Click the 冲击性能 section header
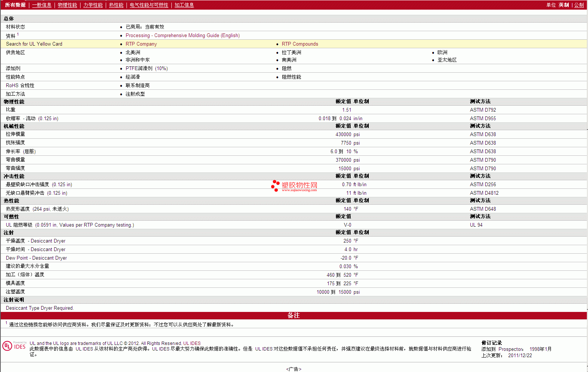Image resolution: width=588 pixels, height=372 pixels. [14, 177]
